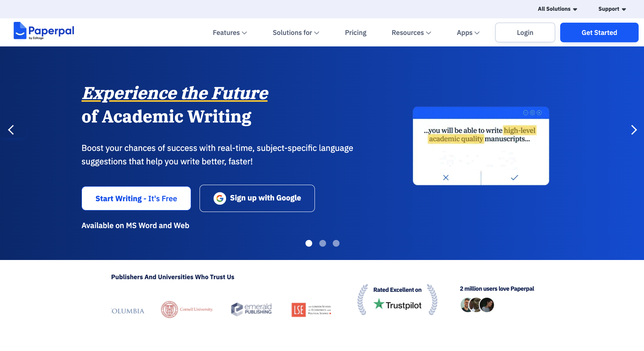The width and height of the screenshot is (644, 351).
Task: Reject the suggestion with the X icon
Action: pyautogui.click(x=446, y=177)
